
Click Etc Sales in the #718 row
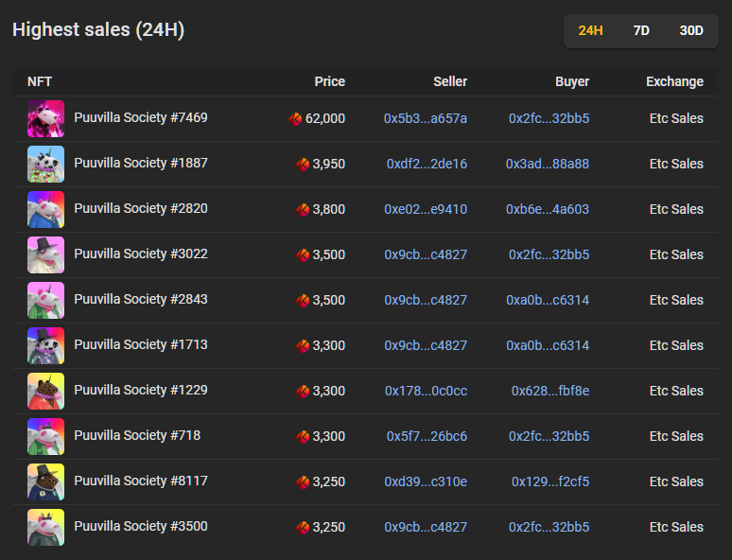pos(676,436)
